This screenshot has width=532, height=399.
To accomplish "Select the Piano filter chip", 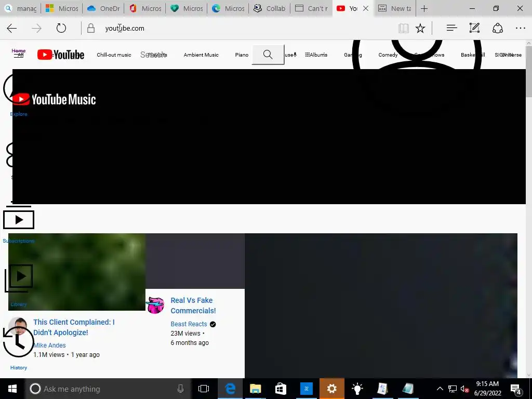I will [242, 55].
